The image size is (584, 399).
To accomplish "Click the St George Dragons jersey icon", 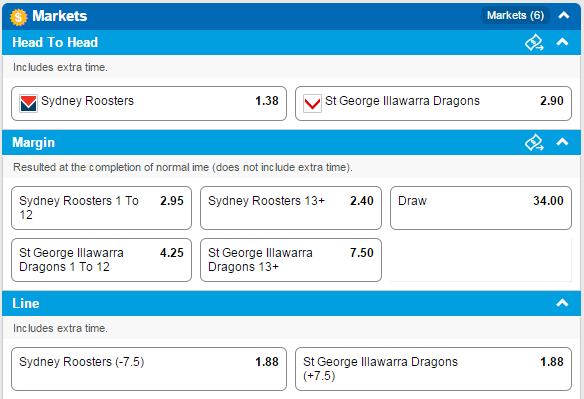I will (x=312, y=104).
